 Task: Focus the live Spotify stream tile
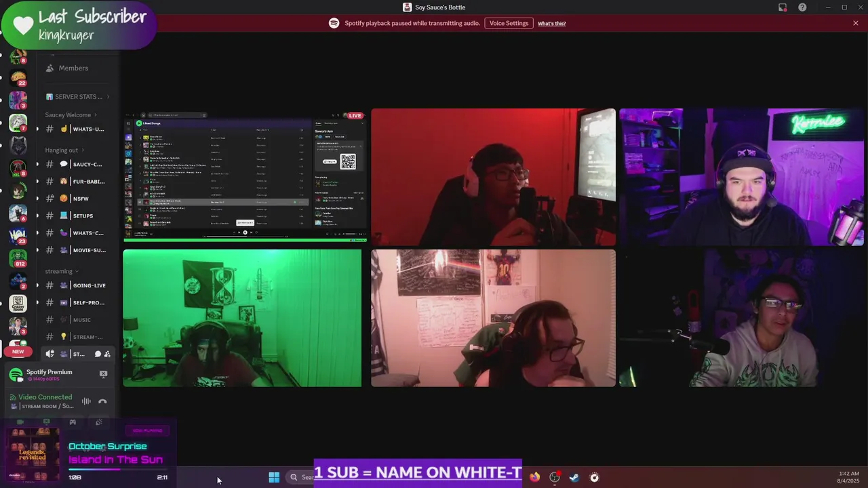point(245,177)
